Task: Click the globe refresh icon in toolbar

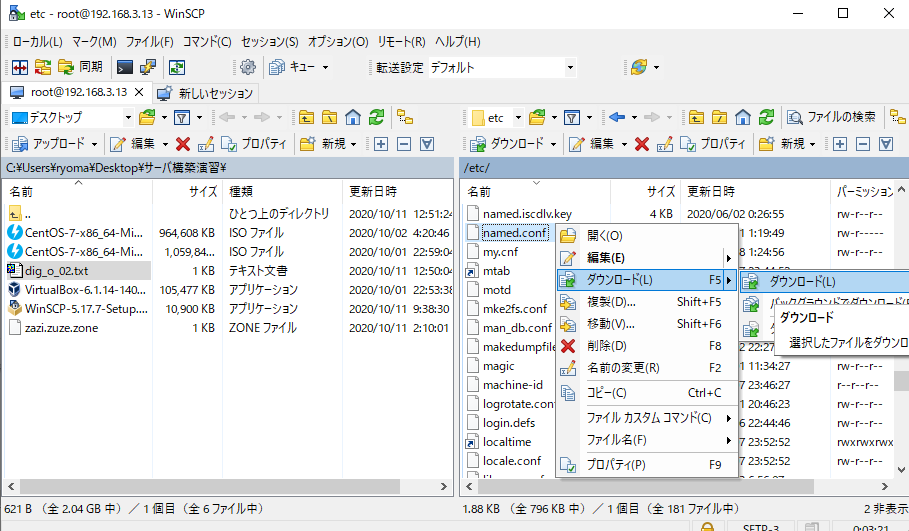Action: pos(639,67)
